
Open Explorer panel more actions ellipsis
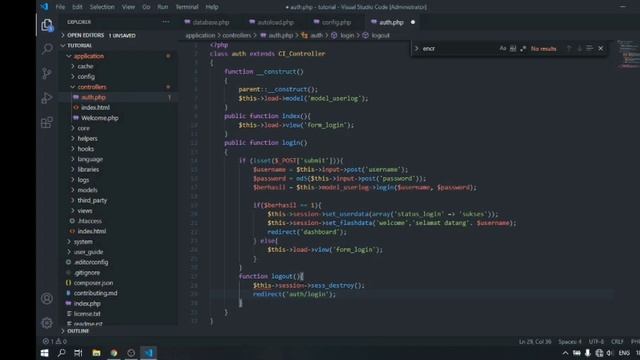tap(165, 22)
